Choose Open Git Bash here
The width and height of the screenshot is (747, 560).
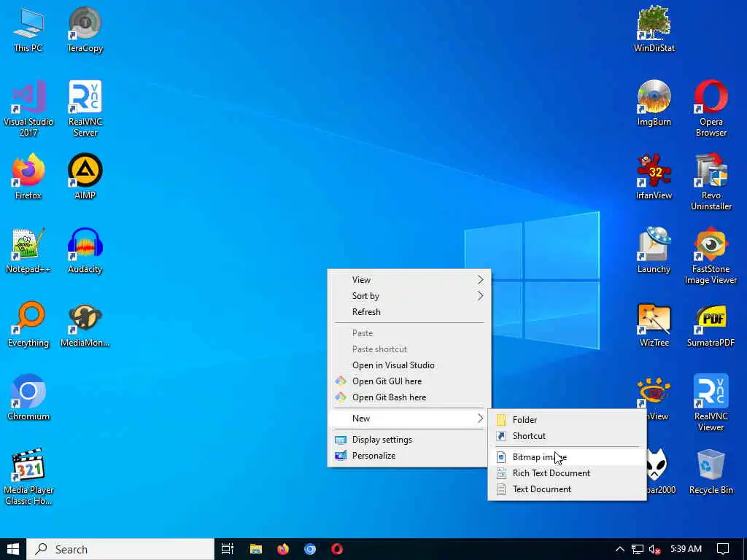tap(409, 397)
